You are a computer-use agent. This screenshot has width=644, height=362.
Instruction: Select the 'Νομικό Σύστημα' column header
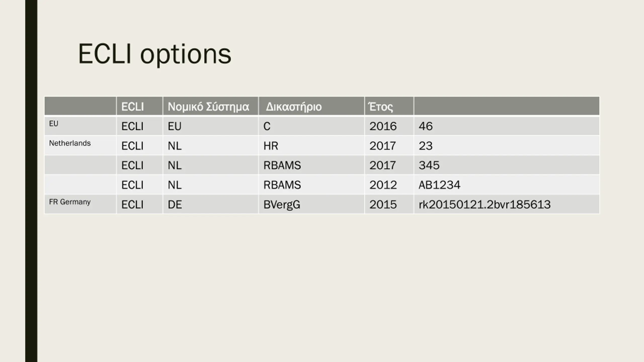(x=211, y=106)
